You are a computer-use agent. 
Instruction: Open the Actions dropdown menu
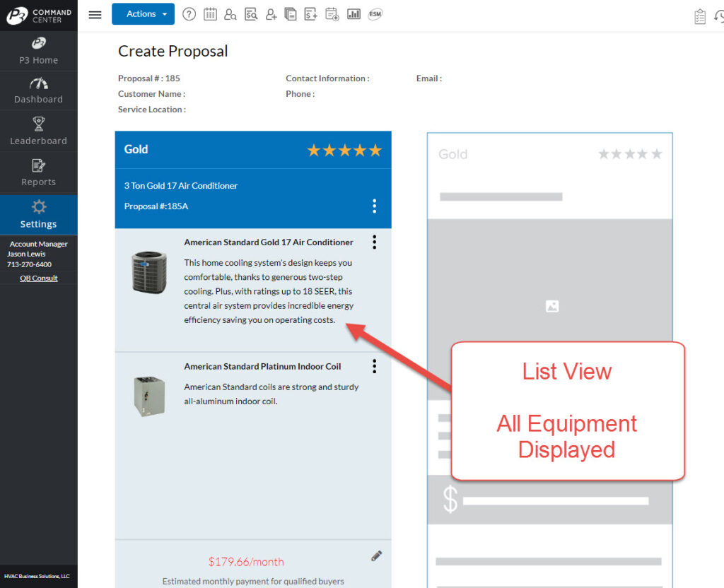pos(143,13)
